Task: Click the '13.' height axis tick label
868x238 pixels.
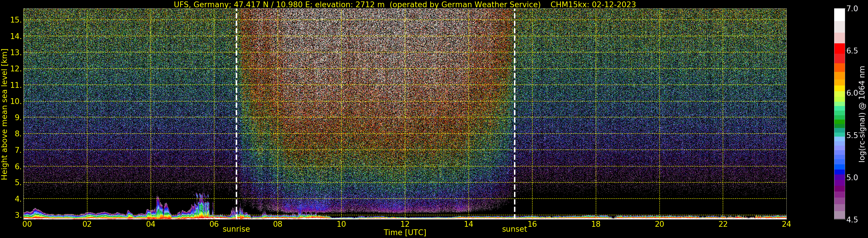Action: tap(16, 53)
